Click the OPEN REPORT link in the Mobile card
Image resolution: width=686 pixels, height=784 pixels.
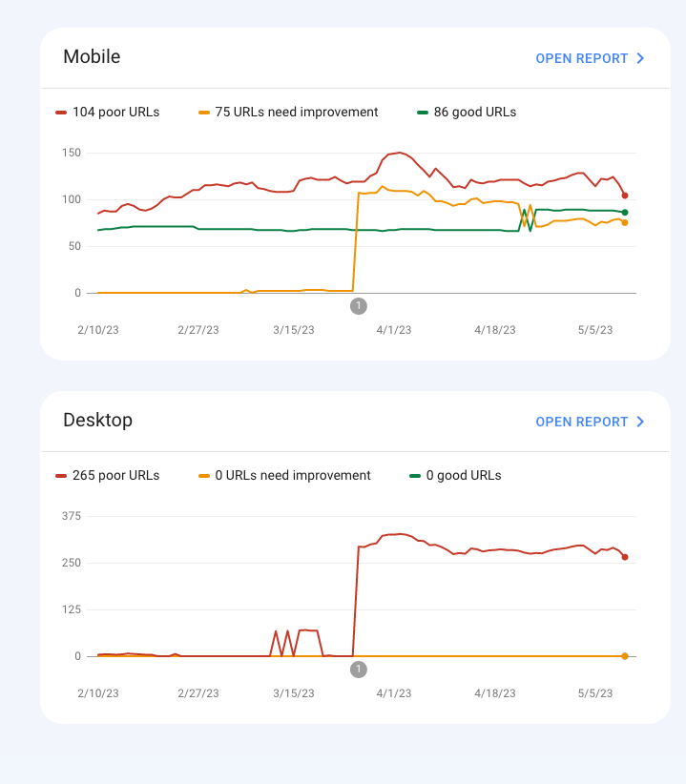pyautogui.click(x=581, y=58)
